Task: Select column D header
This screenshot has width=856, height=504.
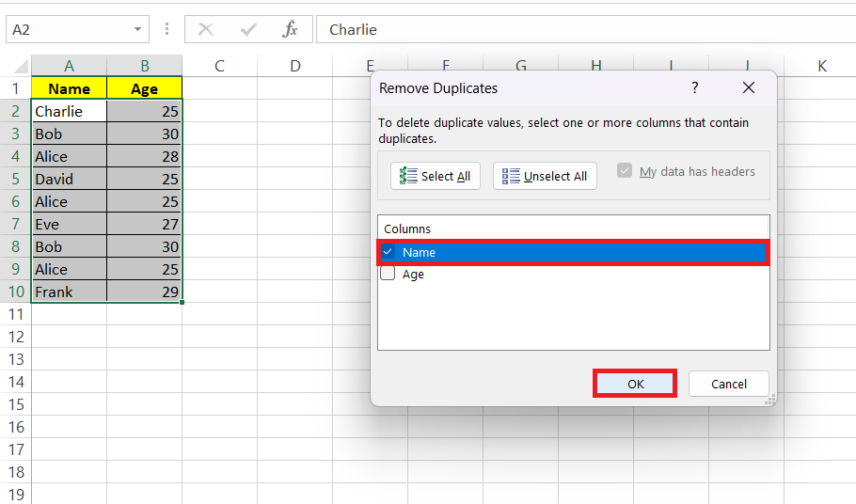Action: tap(294, 66)
